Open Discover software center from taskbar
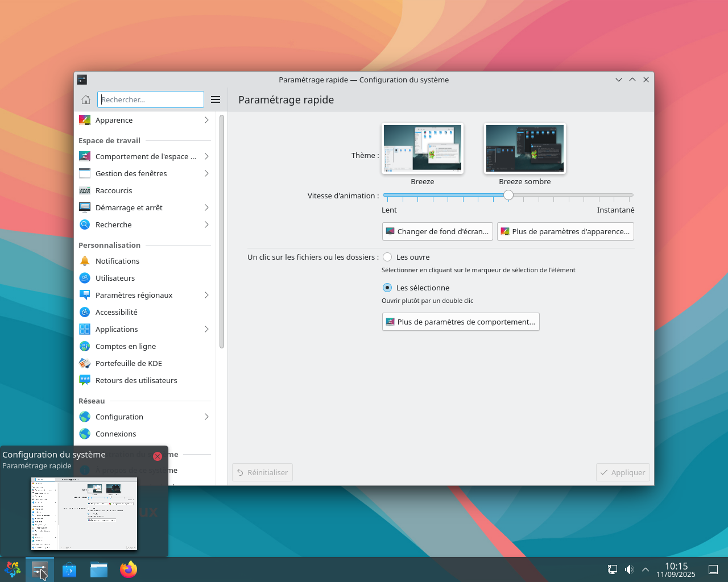728x582 pixels. pos(69,569)
